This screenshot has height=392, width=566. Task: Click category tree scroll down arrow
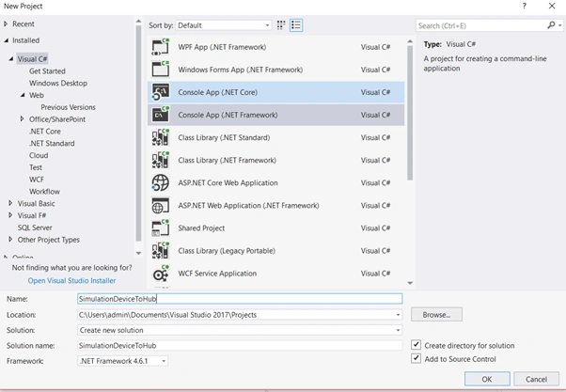click(x=138, y=254)
